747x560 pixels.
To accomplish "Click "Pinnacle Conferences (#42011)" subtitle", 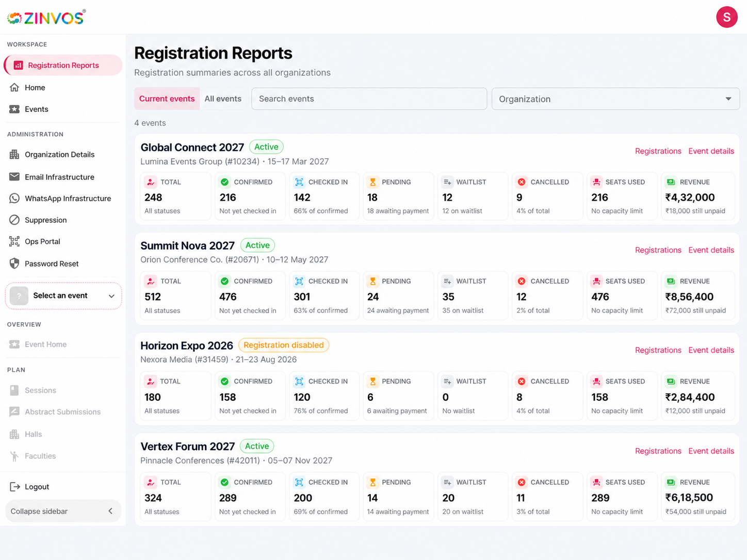I will (200, 460).
